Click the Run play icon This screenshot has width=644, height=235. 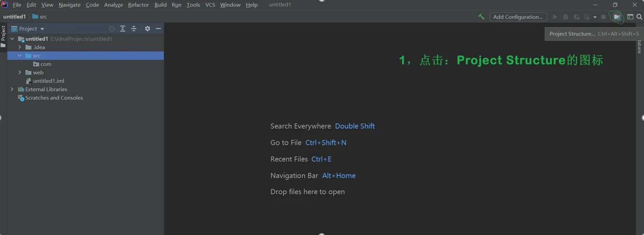tap(555, 17)
